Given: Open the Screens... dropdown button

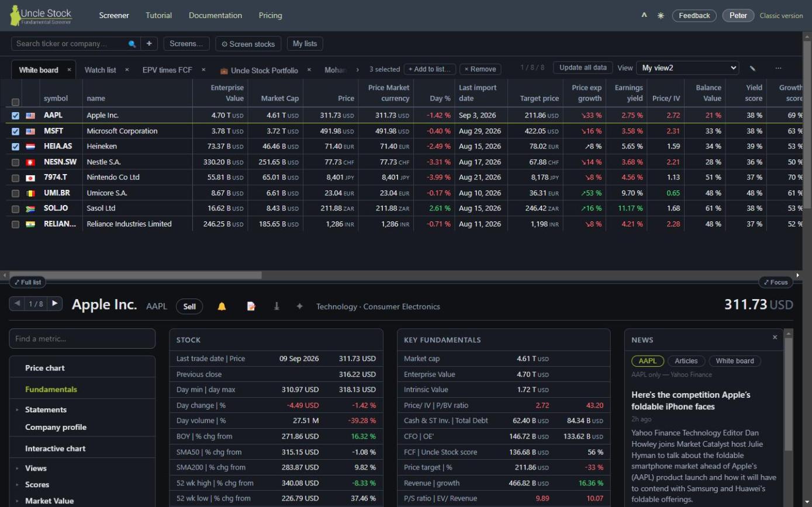Looking at the screenshot, I should coord(186,44).
